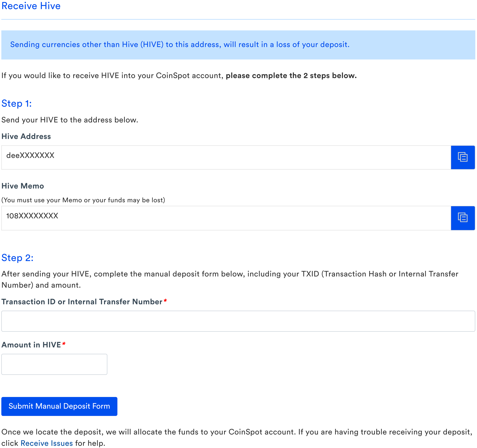This screenshot has width=477, height=448.
Task: Open the Receive Issues help link
Action: point(47,443)
